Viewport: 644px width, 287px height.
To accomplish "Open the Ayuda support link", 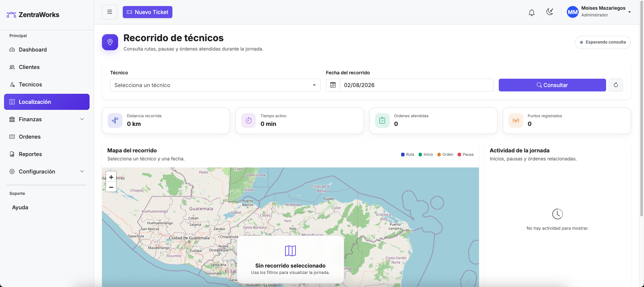I will (20, 207).
